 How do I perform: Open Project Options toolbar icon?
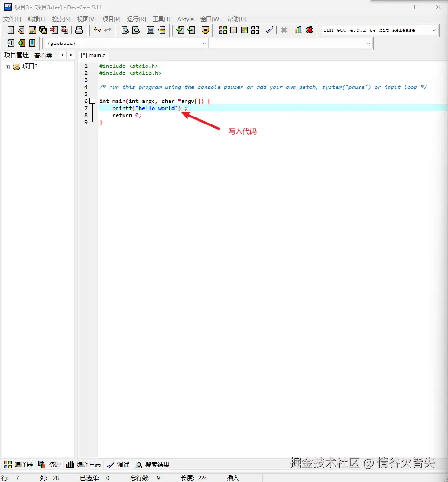[206, 30]
